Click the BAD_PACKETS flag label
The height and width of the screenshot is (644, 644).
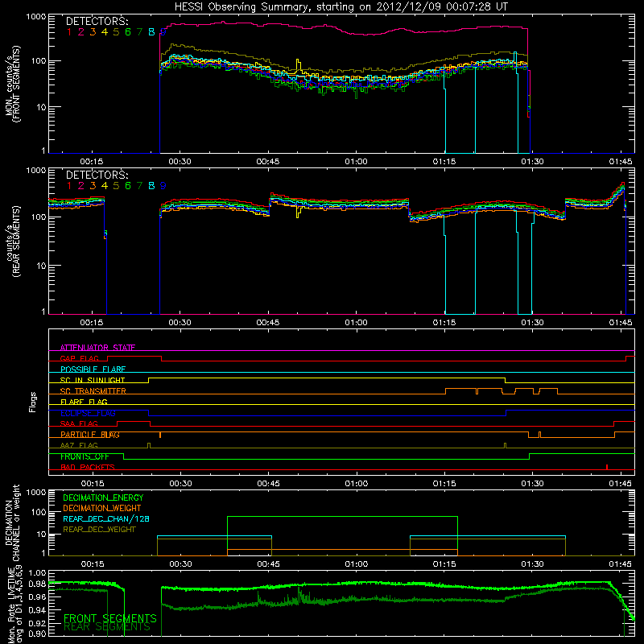[x=88, y=467]
